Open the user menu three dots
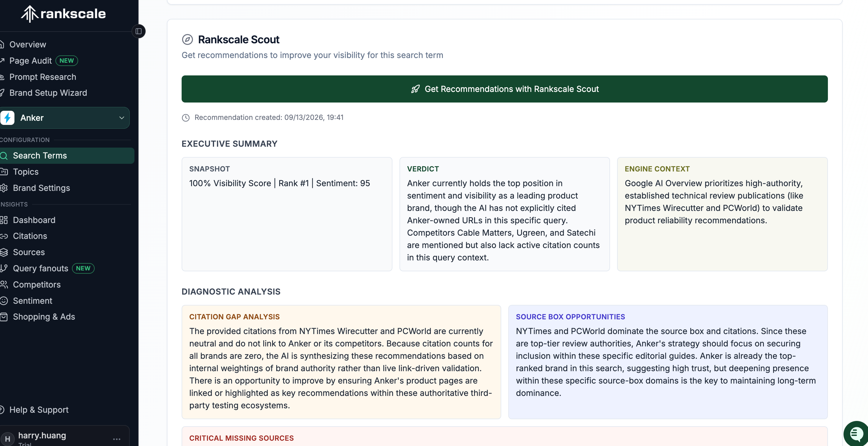 pos(116,439)
